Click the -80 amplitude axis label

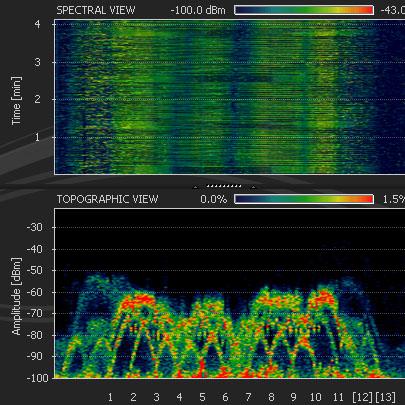coord(35,335)
